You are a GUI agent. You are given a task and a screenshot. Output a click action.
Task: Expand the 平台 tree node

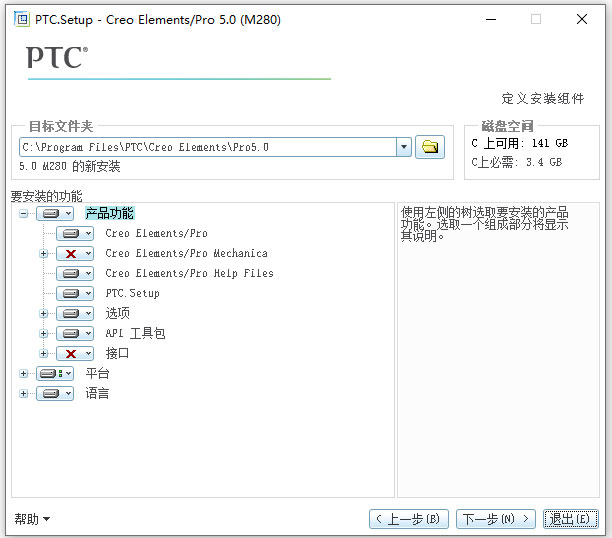point(23,374)
